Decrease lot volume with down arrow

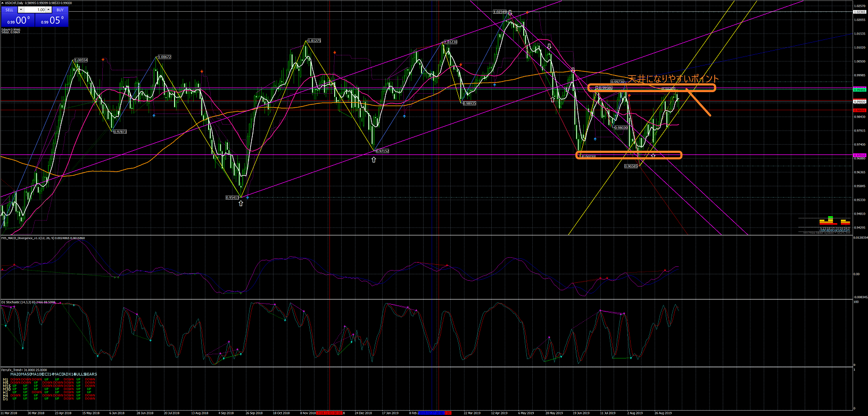21,10
